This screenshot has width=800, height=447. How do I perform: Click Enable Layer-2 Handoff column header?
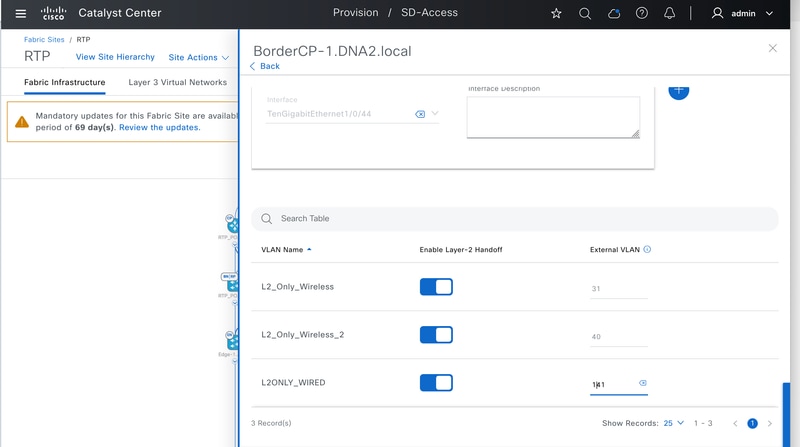pos(461,250)
